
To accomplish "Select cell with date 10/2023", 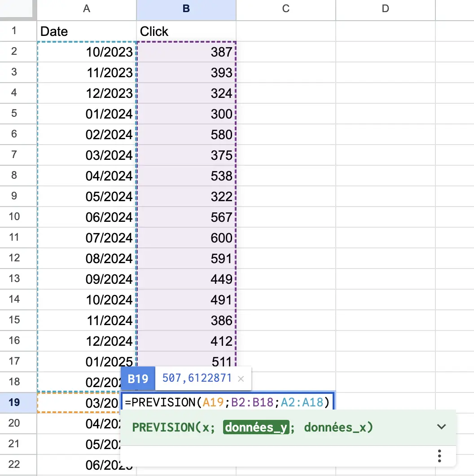I will 87,52.
